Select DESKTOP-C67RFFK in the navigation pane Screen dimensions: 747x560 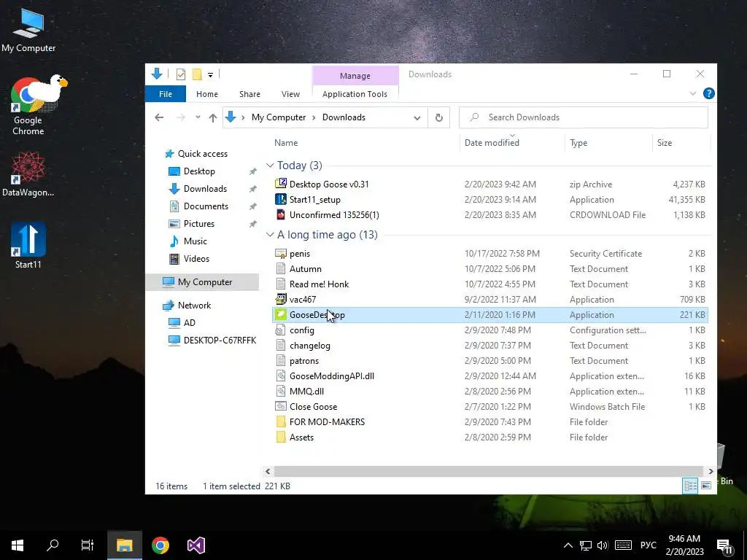(220, 341)
